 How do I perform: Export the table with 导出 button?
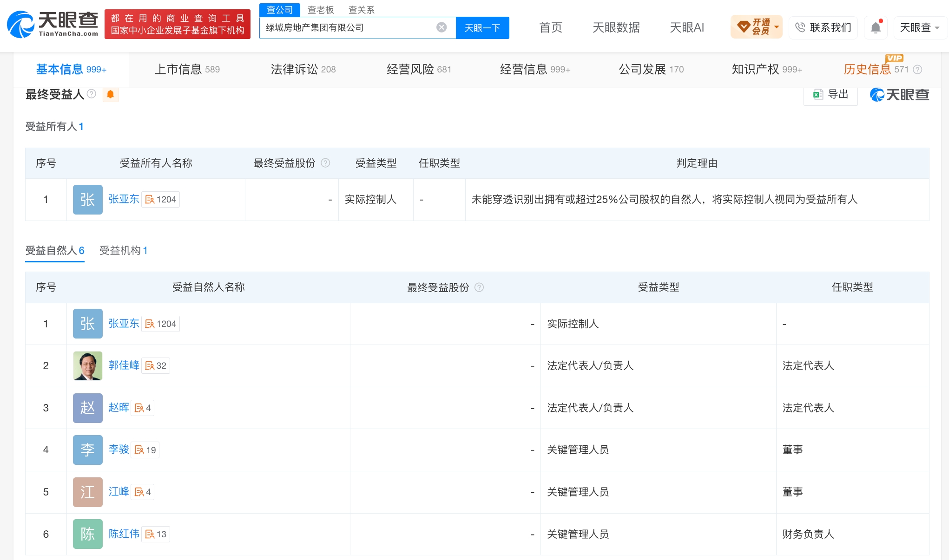point(831,95)
